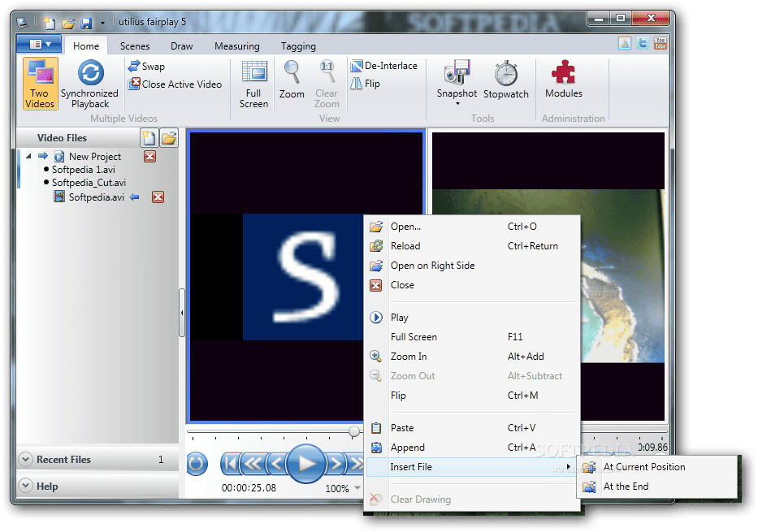Viewport: 758px width, 532px height.
Task: Open the Measuring tab
Action: [237, 46]
